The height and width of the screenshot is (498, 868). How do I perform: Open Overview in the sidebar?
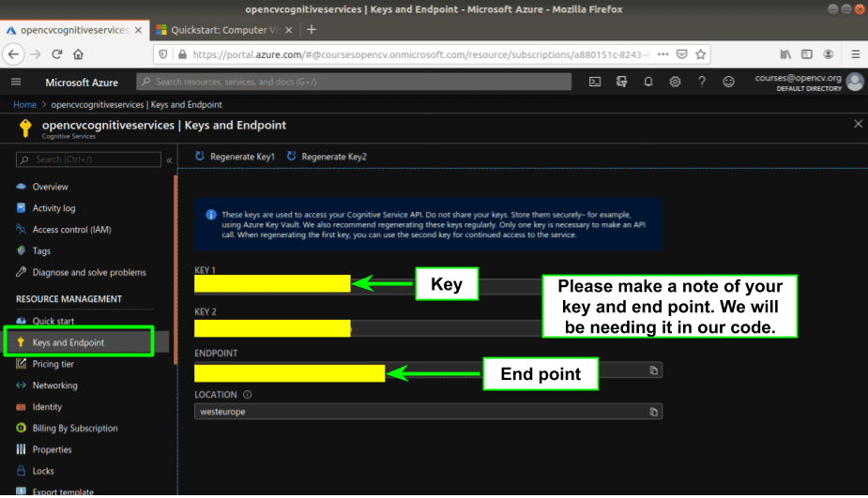pyautogui.click(x=50, y=187)
